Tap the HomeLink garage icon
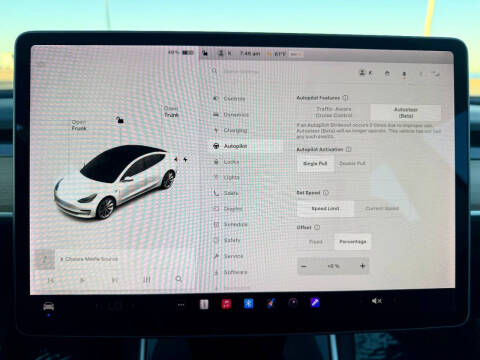The height and width of the screenshot is (360, 480). pyautogui.click(x=387, y=73)
